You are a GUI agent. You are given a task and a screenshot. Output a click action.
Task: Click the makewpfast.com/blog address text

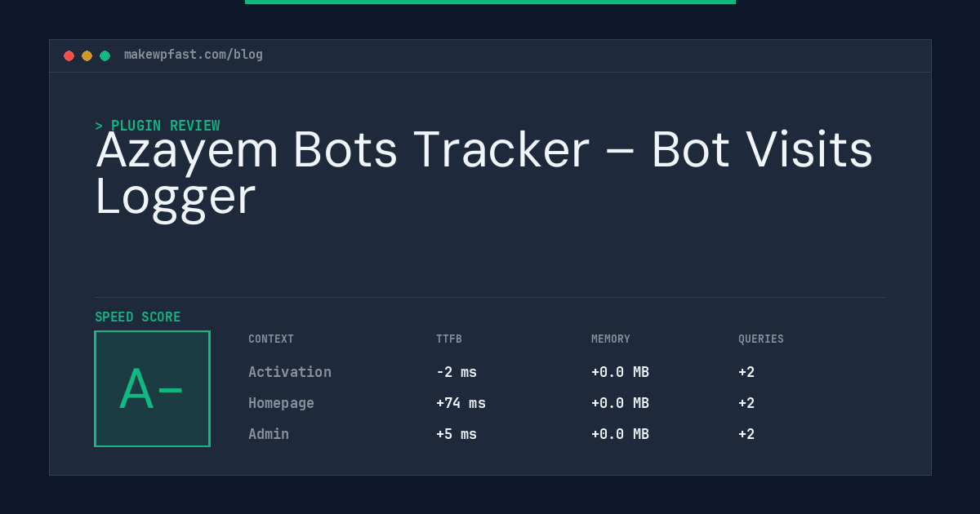[x=194, y=55]
